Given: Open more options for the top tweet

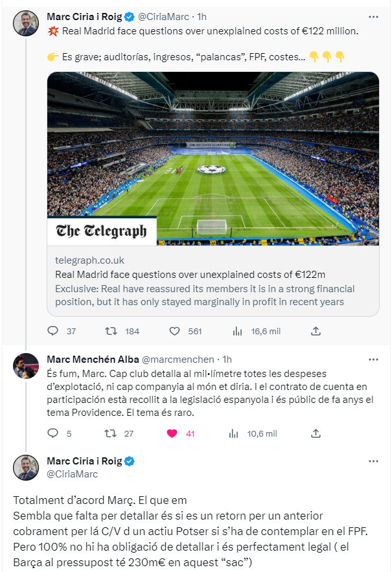Looking at the screenshot, I should [373, 16].
